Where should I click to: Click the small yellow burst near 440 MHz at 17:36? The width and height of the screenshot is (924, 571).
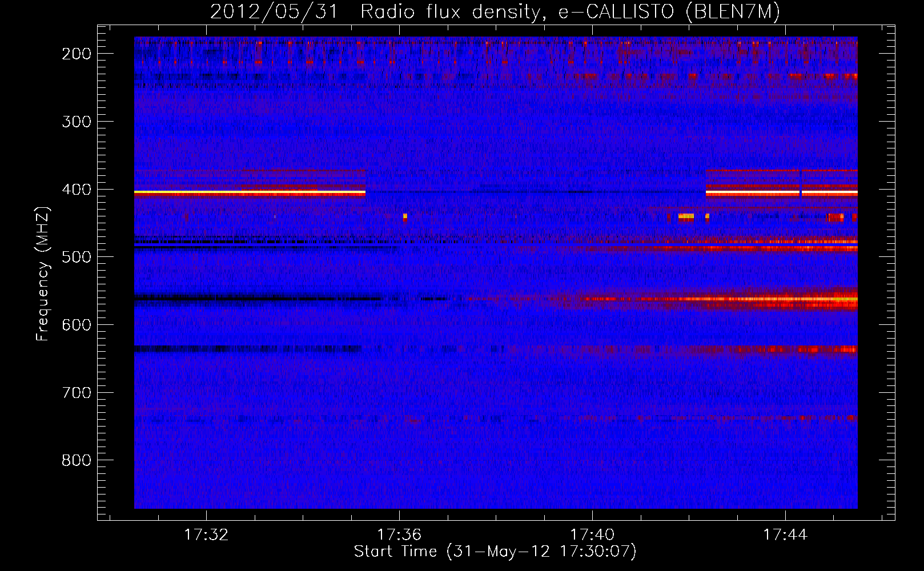click(405, 216)
